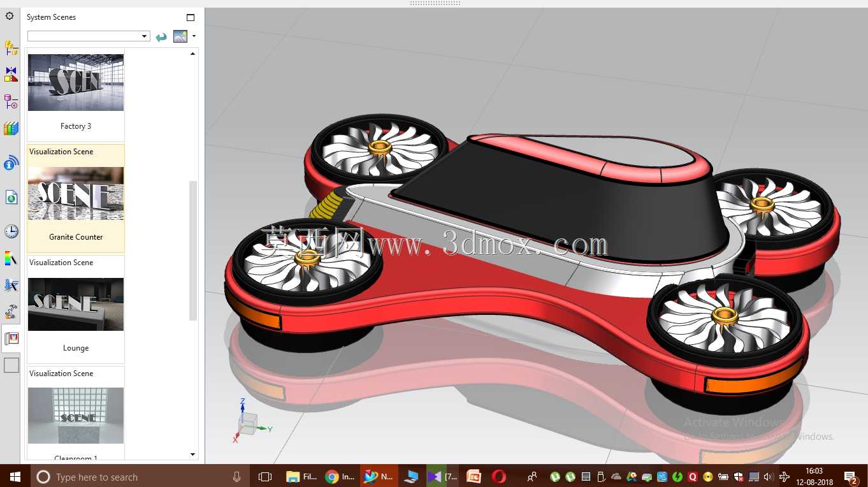Open the Assembly Navigator tab
Viewport: 868px width, 487px height.
[11, 48]
